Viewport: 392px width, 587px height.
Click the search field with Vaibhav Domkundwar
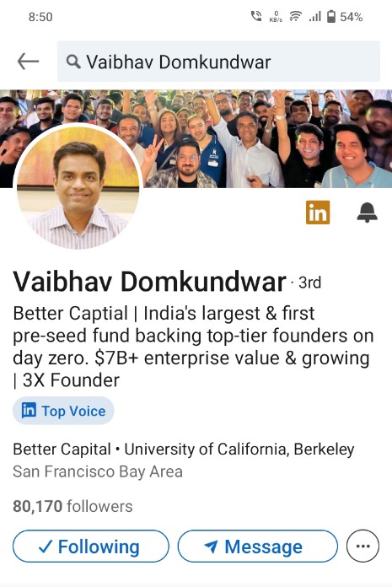(x=219, y=62)
